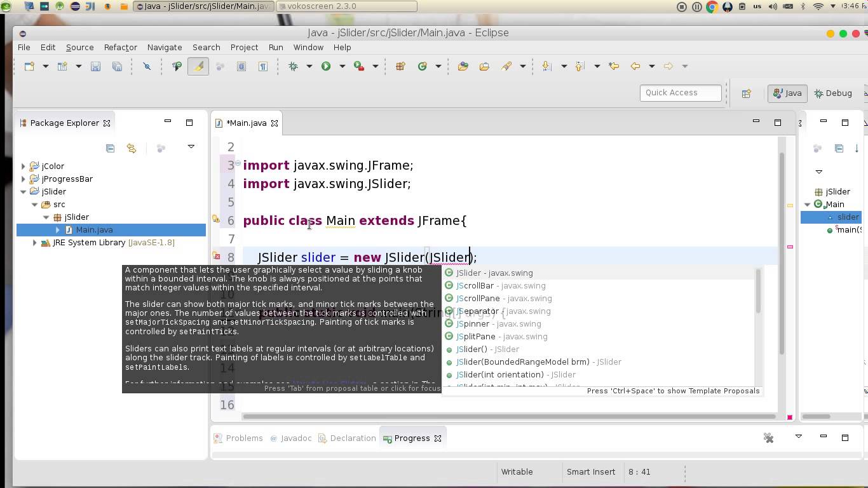This screenshot has height=488, width=868.
Task: Enable Link with Editor in Package Explorer
Action: [x=132, y=148]
